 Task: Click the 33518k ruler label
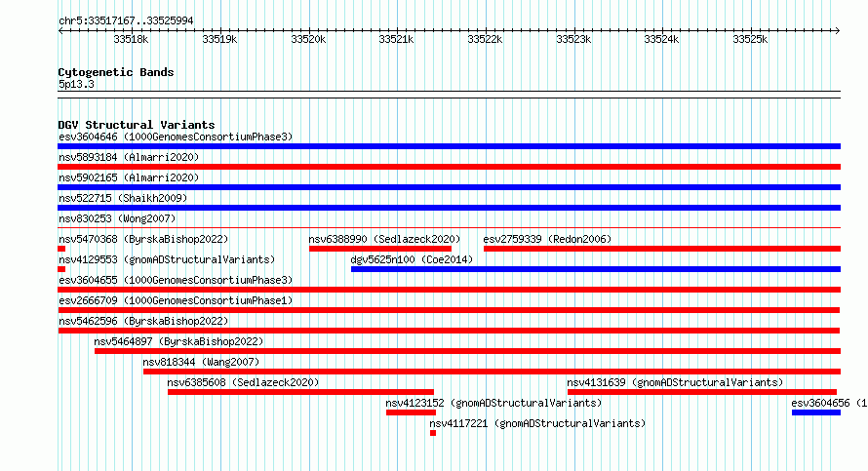click(x=131, y=39)
